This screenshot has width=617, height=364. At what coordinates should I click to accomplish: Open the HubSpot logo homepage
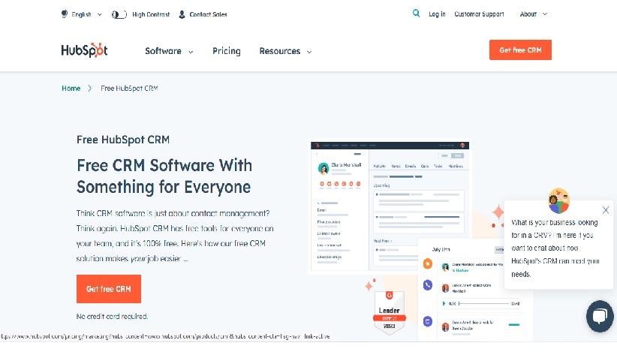tap(84, 50)
